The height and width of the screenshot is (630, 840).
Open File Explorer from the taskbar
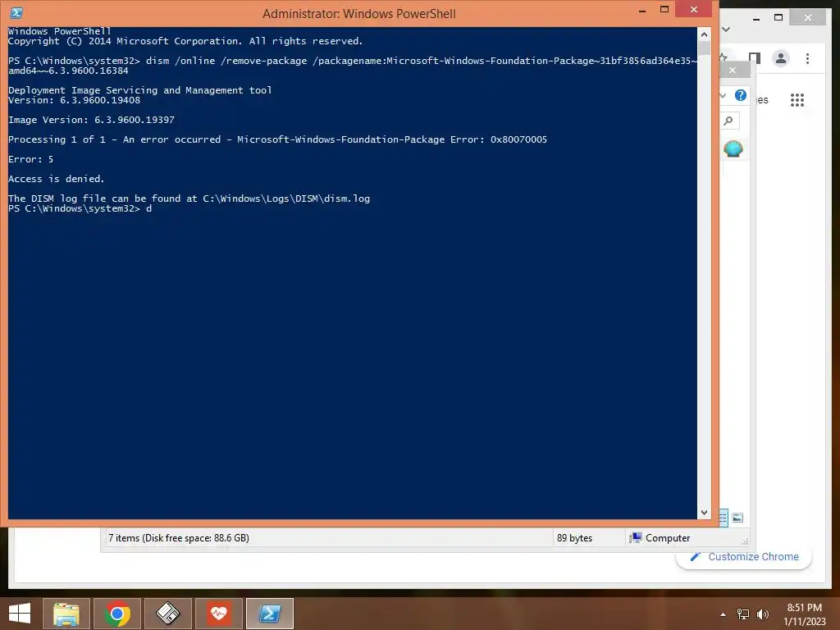coord(66,614)
